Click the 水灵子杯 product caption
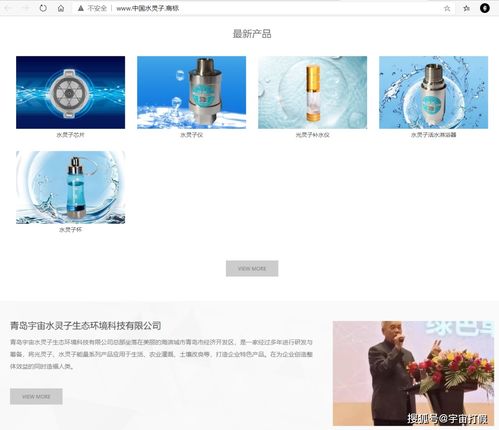The image size is (499, 430). pos(70,230)
